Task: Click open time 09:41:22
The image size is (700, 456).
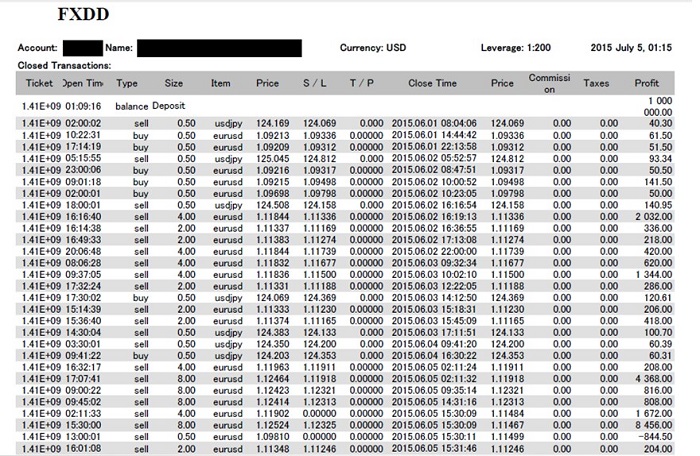Action: (83, 356)
